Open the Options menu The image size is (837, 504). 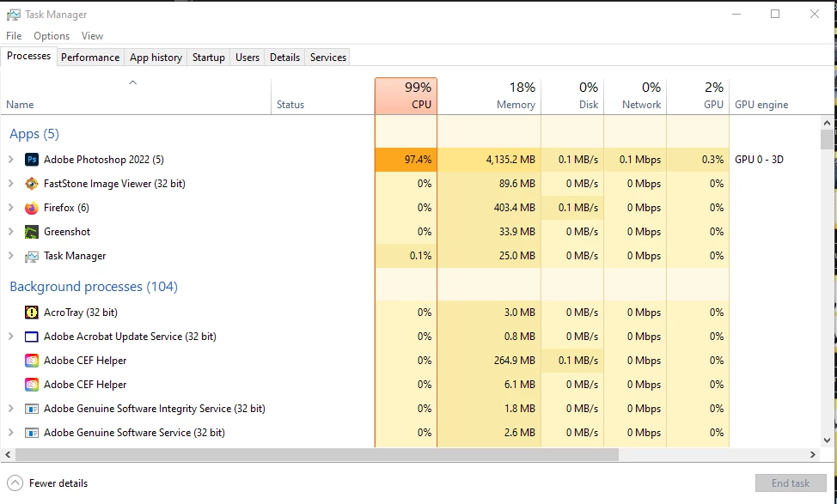(x=52, y=36)
